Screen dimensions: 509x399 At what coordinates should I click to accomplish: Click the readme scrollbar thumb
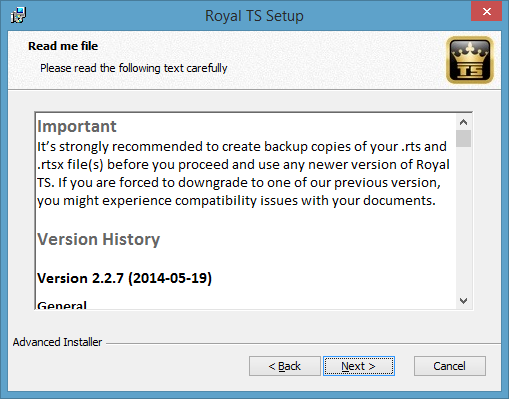463,138
